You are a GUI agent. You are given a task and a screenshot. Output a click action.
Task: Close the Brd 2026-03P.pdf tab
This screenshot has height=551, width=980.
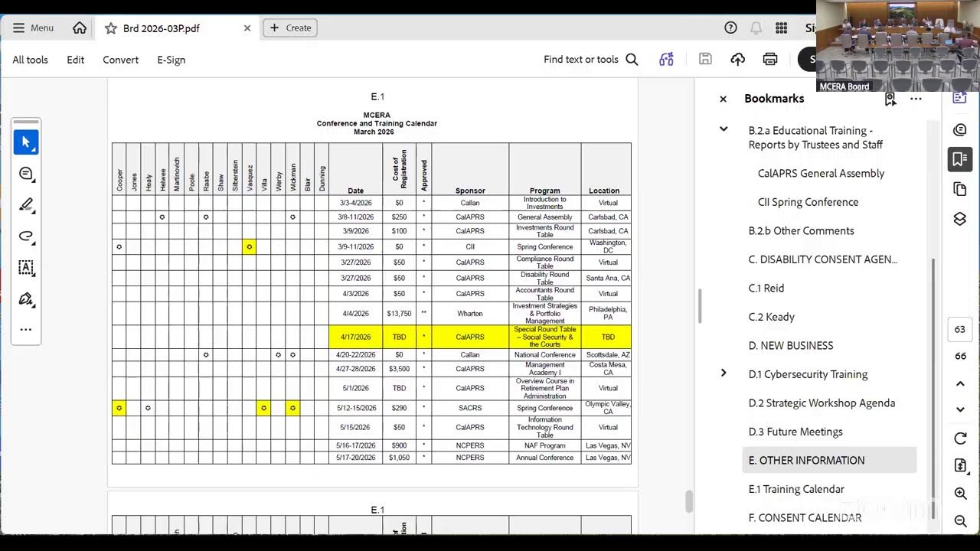247,28
